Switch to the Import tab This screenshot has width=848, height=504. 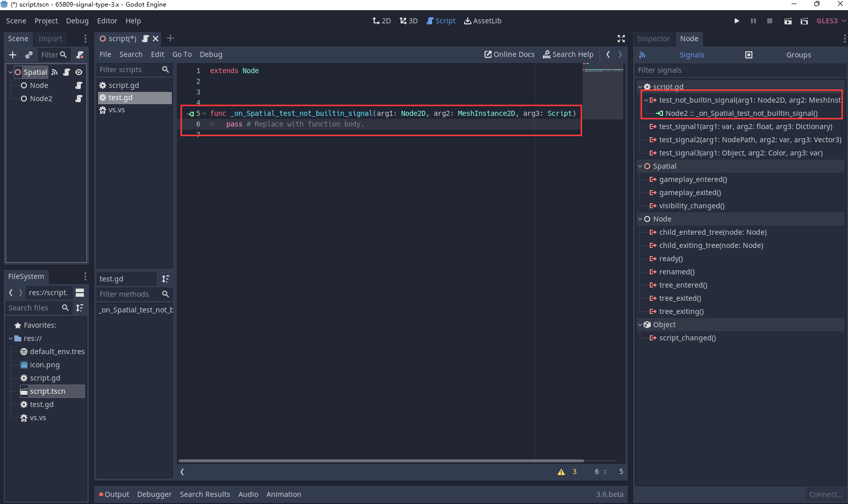point(50,39)
